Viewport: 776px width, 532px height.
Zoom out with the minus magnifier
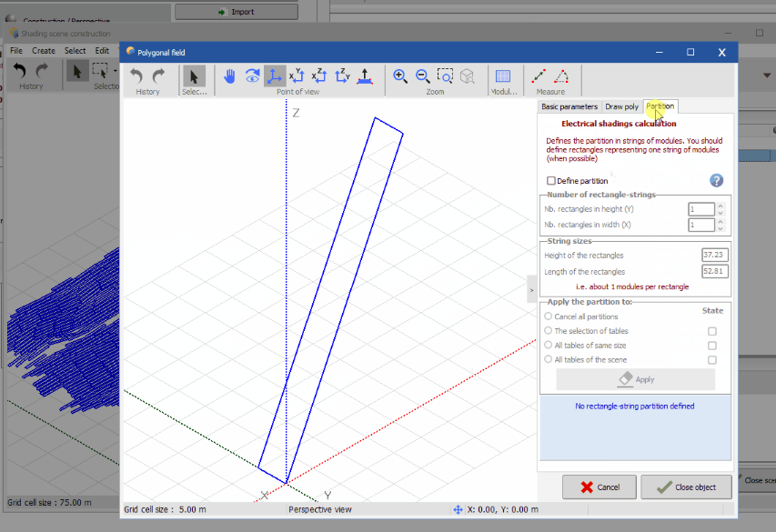pyautogui.click(x=423, y=76)
